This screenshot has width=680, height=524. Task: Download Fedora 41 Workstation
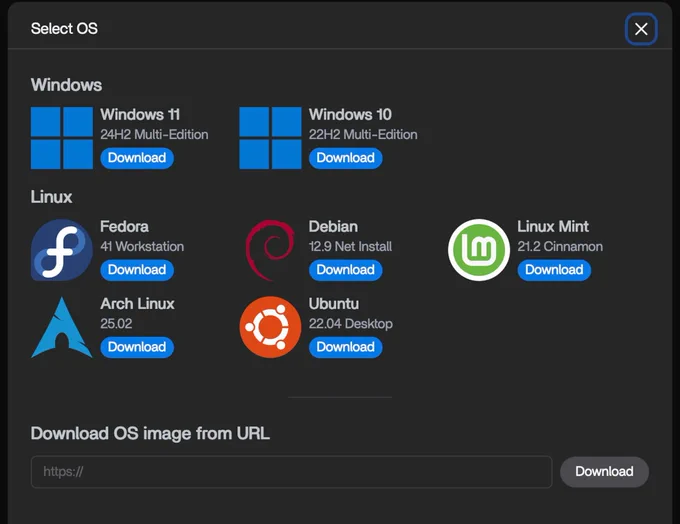(137, 270)
